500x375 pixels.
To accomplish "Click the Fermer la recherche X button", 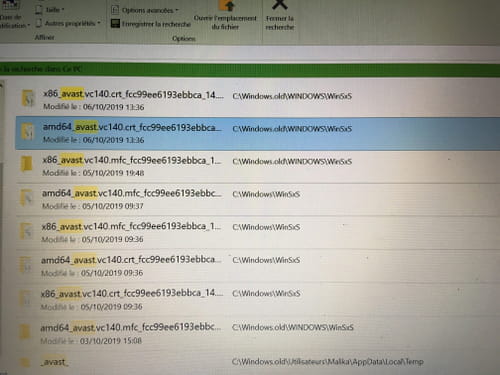I will 280,16.
